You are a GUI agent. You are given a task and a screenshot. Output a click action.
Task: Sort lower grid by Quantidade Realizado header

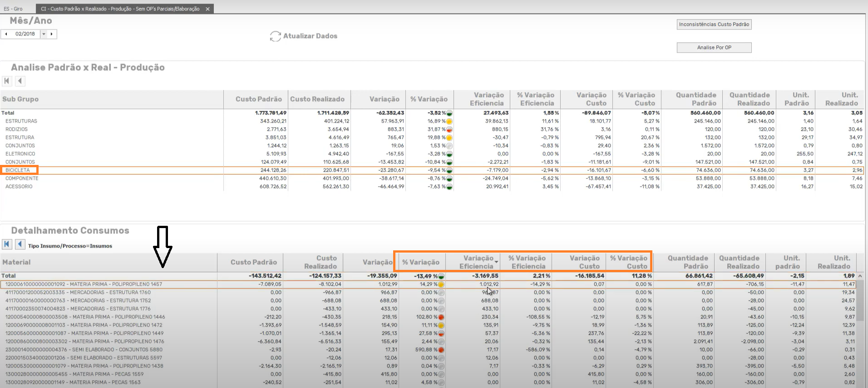(739, 262)
